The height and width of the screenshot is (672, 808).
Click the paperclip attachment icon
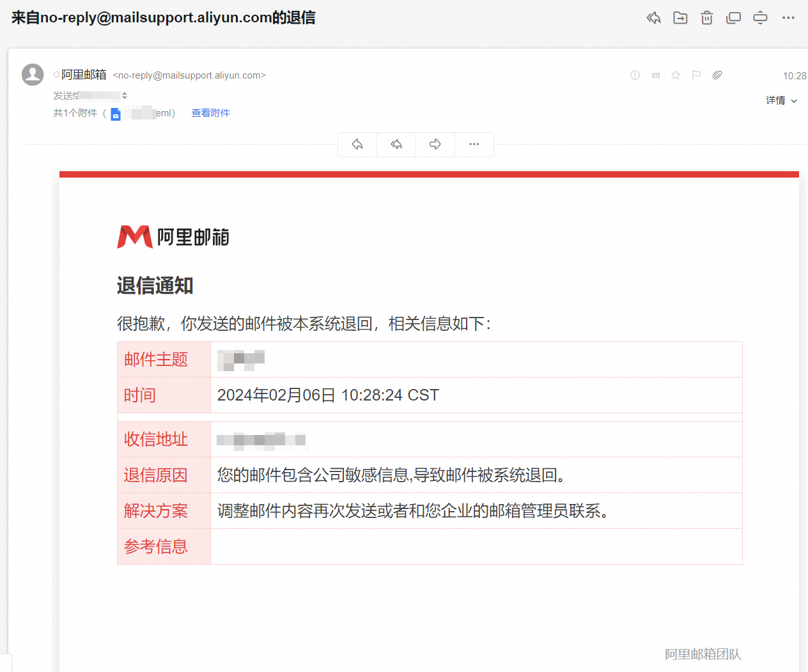click(x=717, y=75)
